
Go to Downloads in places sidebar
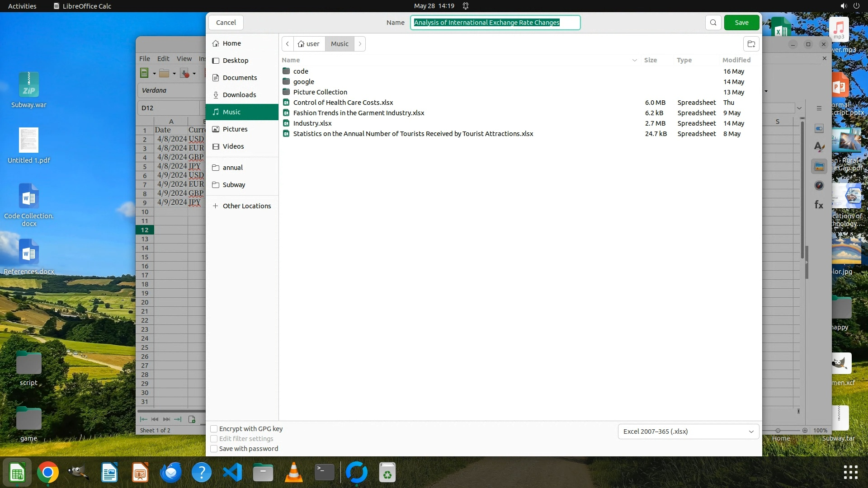click(239, 95)
